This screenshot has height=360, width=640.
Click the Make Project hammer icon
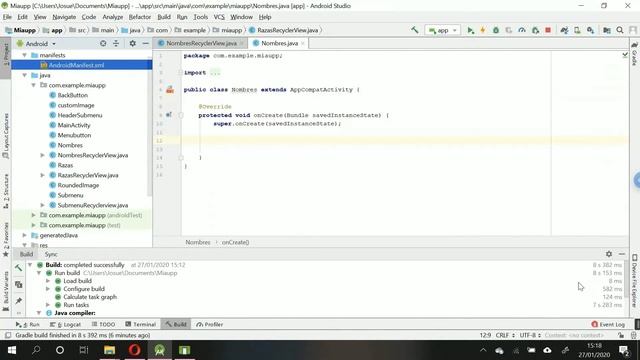tap(415, 30)
